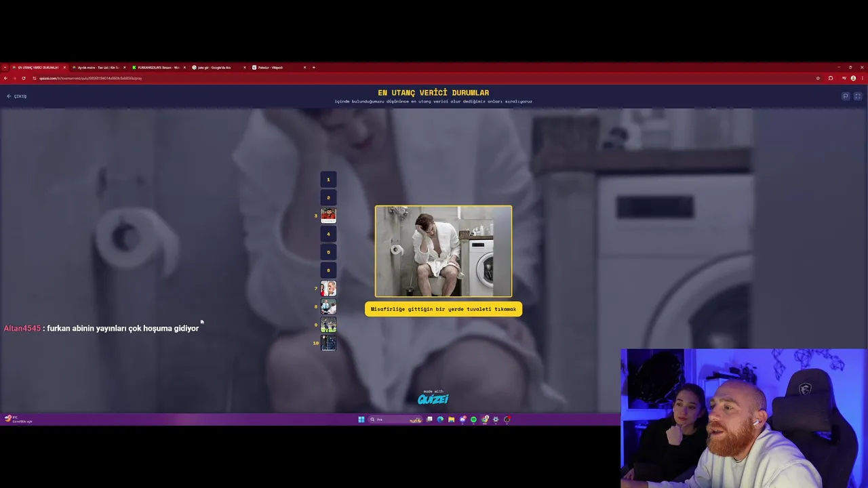Click the flag report icon at top right
The width and height of the screenshot is (868, 488).
tap(846, 96)
